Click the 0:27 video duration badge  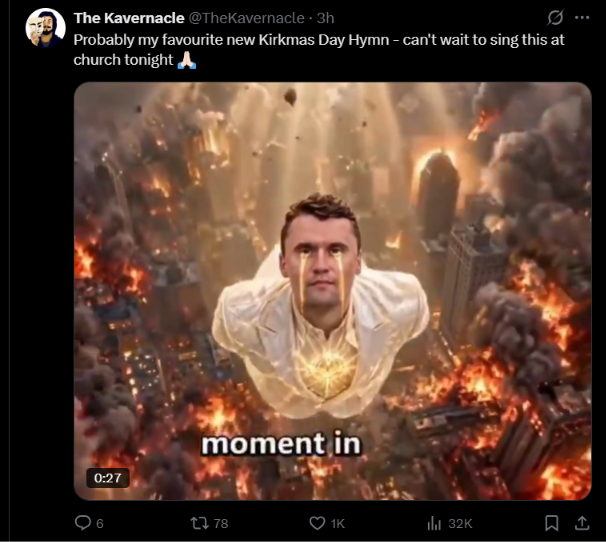point(107,478)
